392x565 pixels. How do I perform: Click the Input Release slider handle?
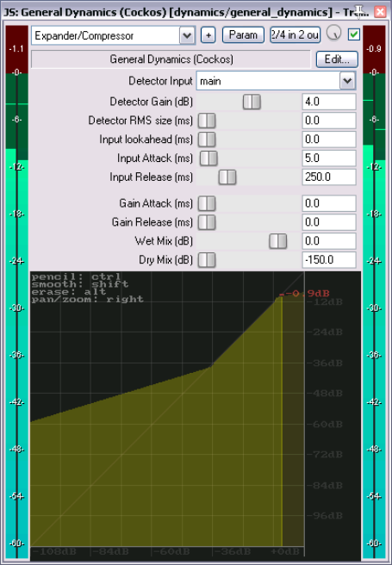[227, 177]
